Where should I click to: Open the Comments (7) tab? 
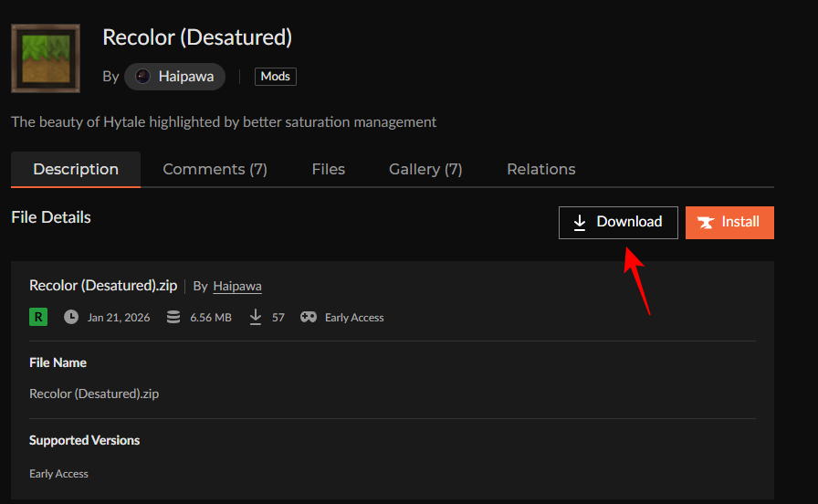(x=215, y=169)
